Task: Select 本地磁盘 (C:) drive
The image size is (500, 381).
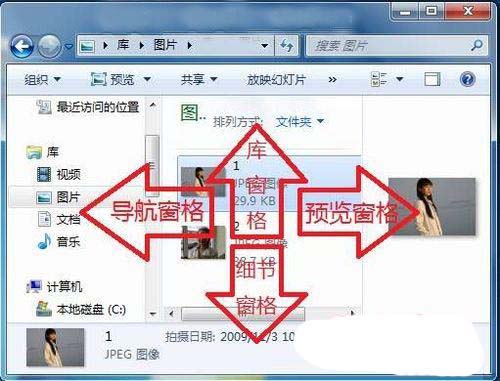Action: (x=81, y=309)
